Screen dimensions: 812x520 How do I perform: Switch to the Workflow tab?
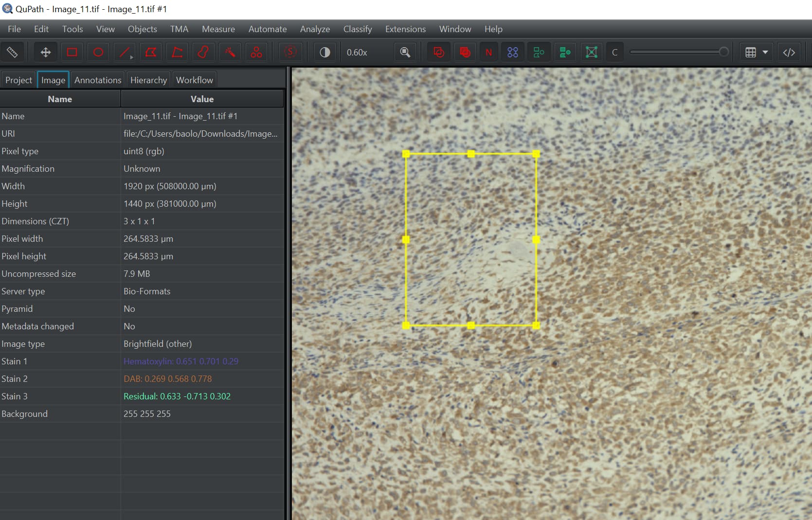click(x=194, y=79)
